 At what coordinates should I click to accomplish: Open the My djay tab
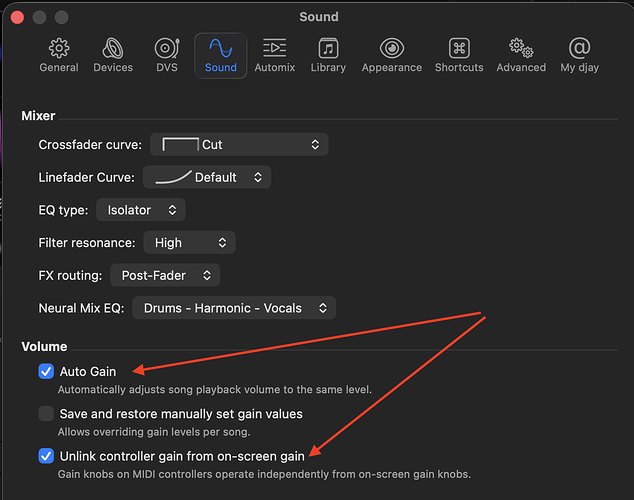[x=579, y=56]
